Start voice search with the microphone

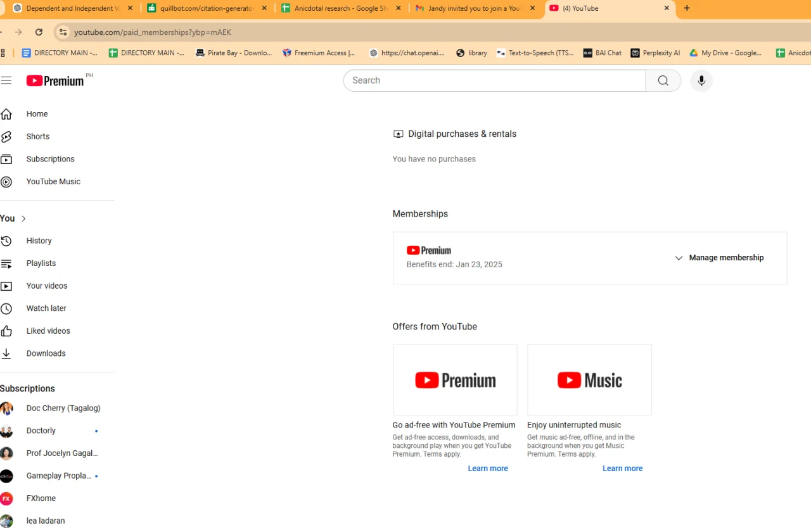[x=701, y=80]
